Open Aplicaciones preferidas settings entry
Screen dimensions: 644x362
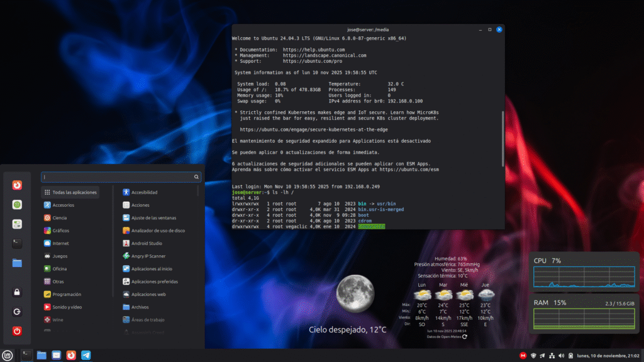tap(154, 282)
